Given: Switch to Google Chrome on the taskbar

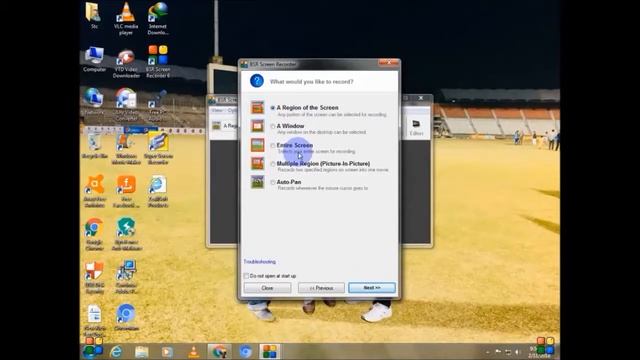Looking at the screenshot, I should coord(220,351).
